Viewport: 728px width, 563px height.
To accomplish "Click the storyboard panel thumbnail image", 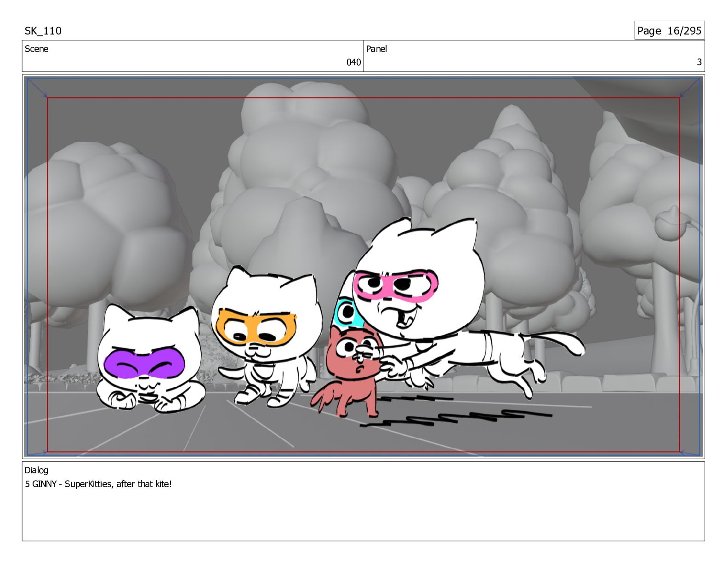I will pos(363,266).
